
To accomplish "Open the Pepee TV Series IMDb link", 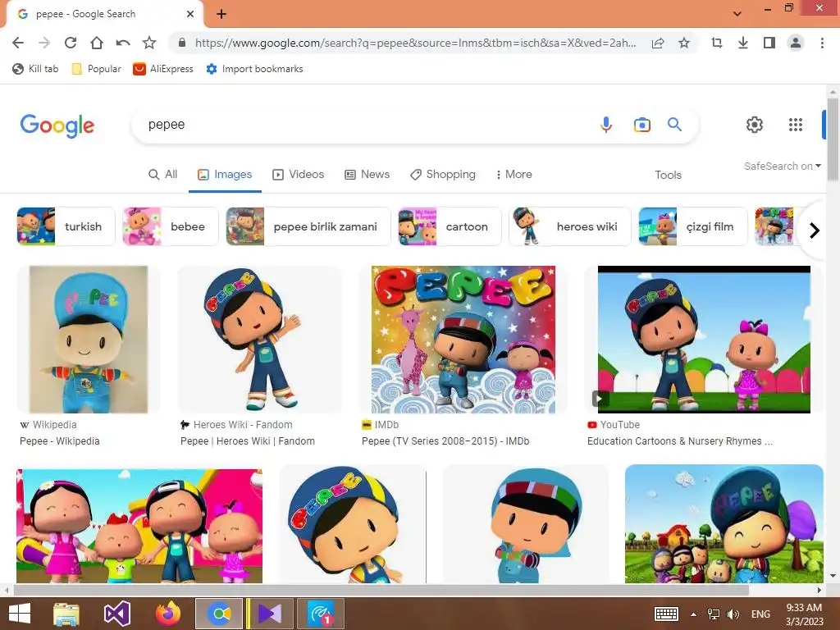I will pos(445,441).
